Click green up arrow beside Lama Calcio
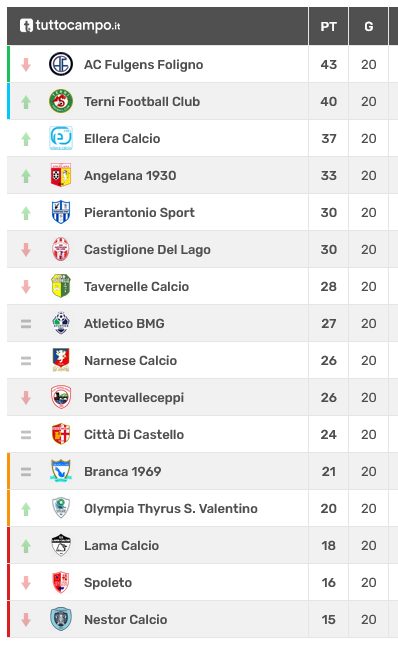Viewport: 398px width, 651px height. tap(26, 545)
